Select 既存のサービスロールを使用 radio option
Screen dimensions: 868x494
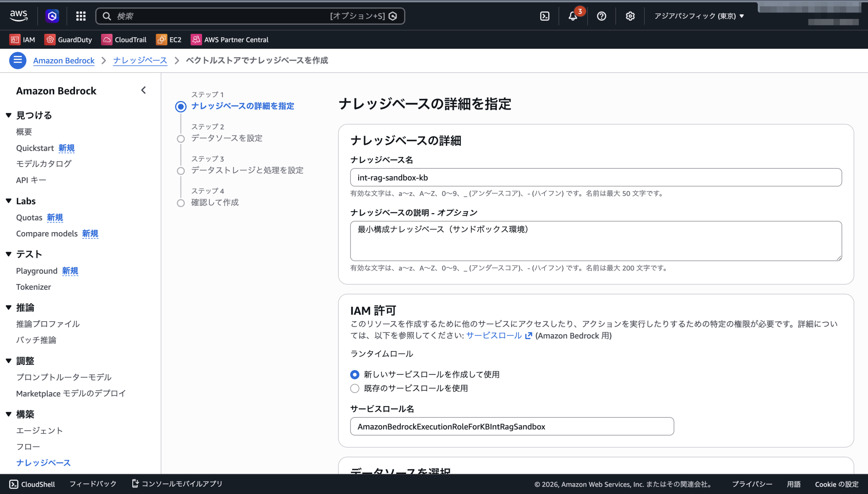[x=355, y=388]
